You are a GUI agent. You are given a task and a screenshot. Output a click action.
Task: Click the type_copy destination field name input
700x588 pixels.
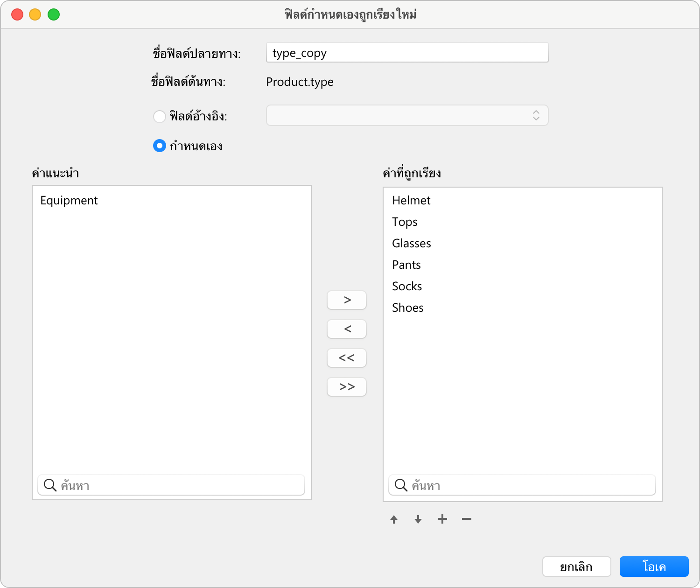tap(407, 53)
